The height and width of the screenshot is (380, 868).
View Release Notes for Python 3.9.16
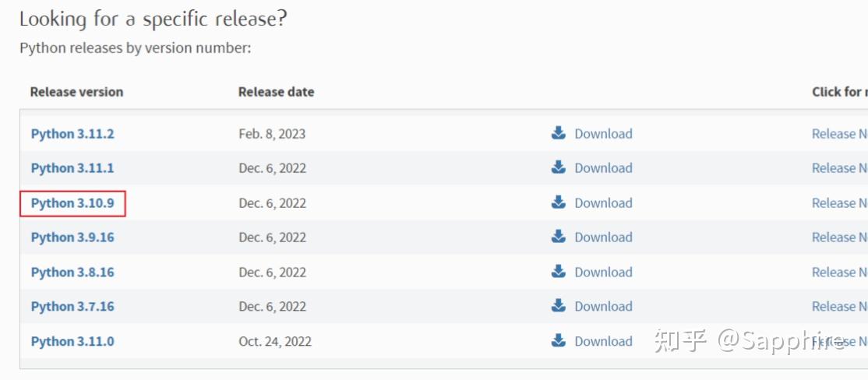point(839,237)
